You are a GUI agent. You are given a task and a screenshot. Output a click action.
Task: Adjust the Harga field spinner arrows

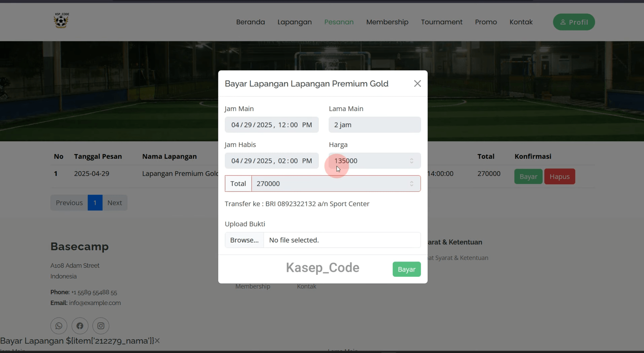(411, 161)
